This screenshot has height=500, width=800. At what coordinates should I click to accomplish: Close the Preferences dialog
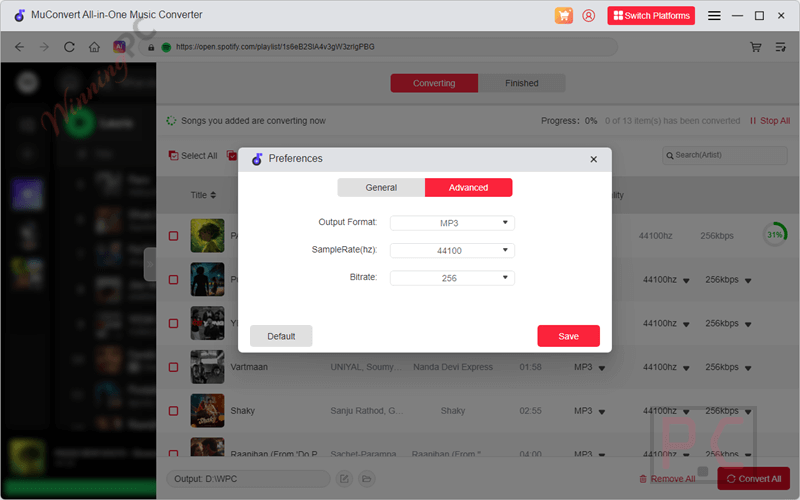pyautogui.click(x=593, y=159)
